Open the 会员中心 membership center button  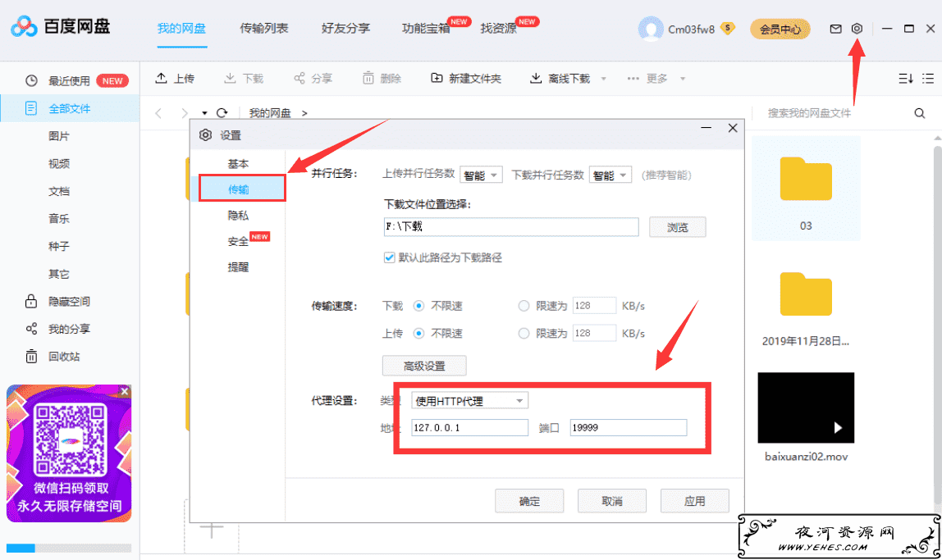[x=780, y=29]
